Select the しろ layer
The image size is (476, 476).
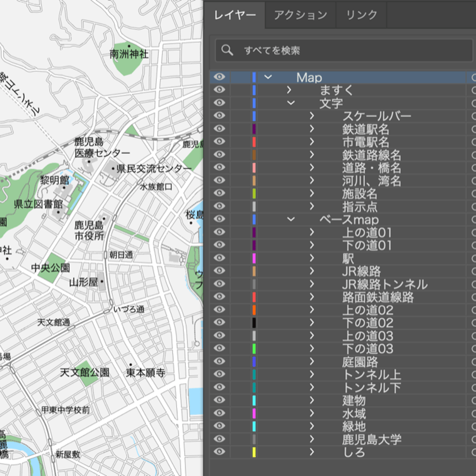[343, 452]
